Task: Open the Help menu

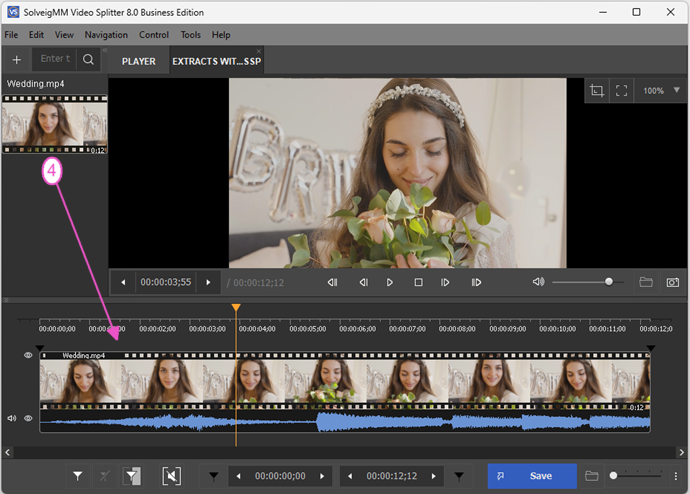Action: [x=221, y=34]
